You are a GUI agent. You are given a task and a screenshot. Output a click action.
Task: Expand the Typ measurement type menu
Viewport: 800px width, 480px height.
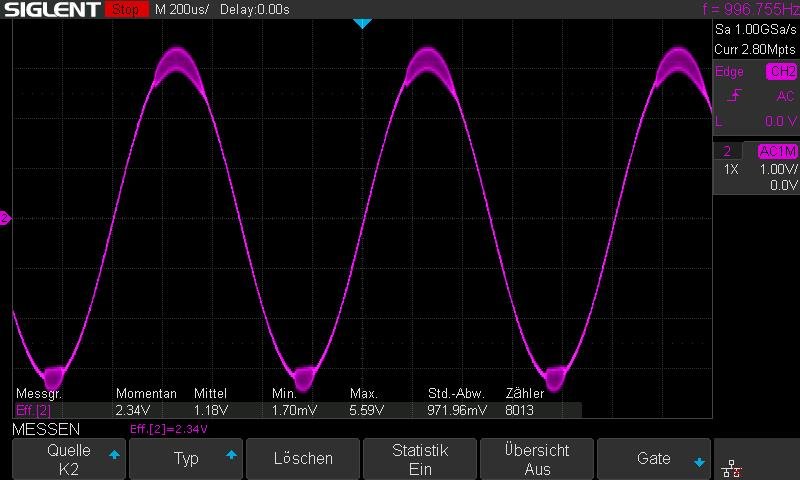(186, 459)
